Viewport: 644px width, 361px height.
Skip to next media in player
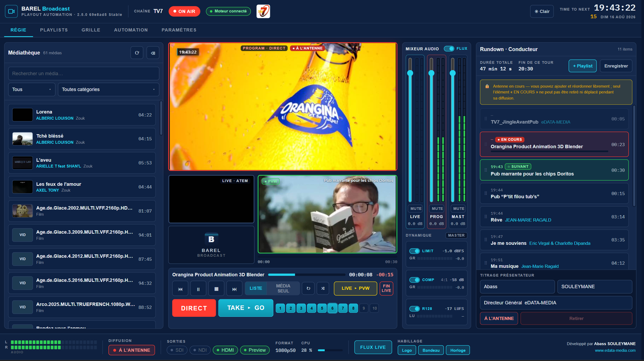click(234, 289)
